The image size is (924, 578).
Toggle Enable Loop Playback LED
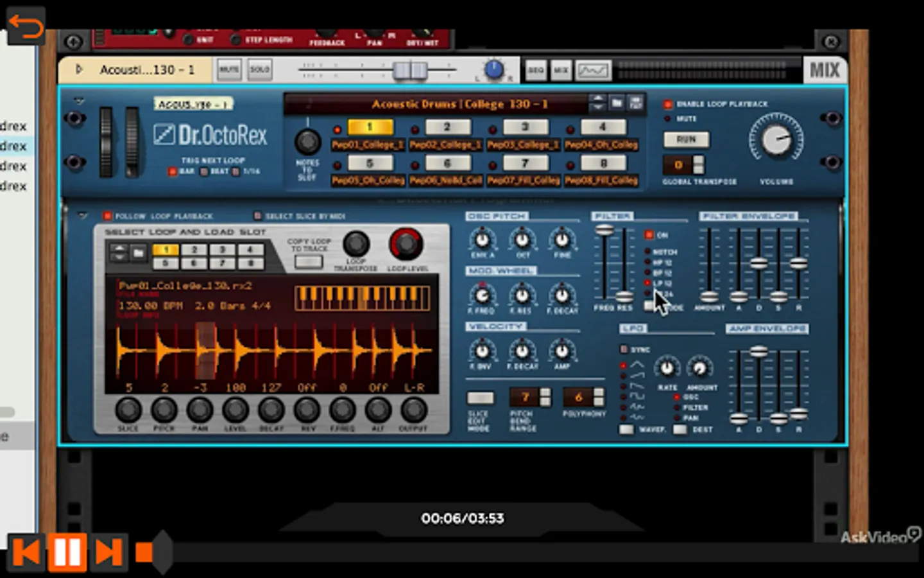(x=668, y=104)
